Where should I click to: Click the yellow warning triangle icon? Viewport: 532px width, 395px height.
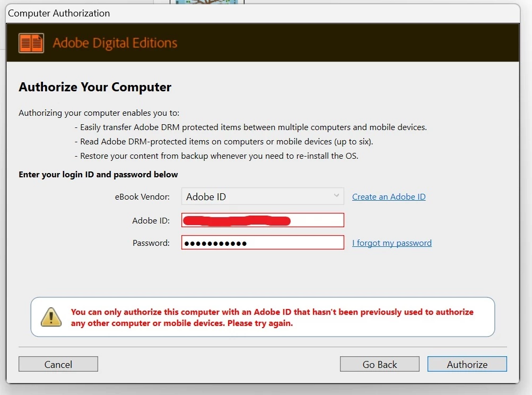click(51, 317)
